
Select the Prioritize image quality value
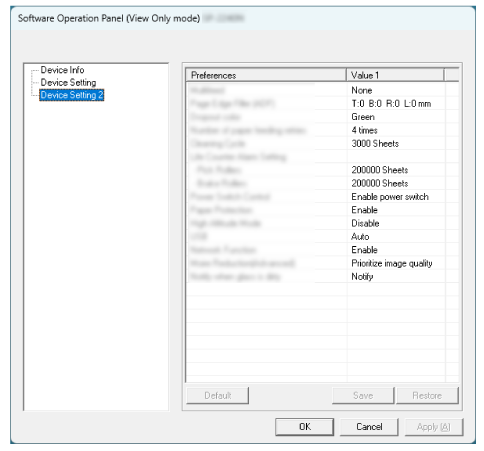click(392, 263)
